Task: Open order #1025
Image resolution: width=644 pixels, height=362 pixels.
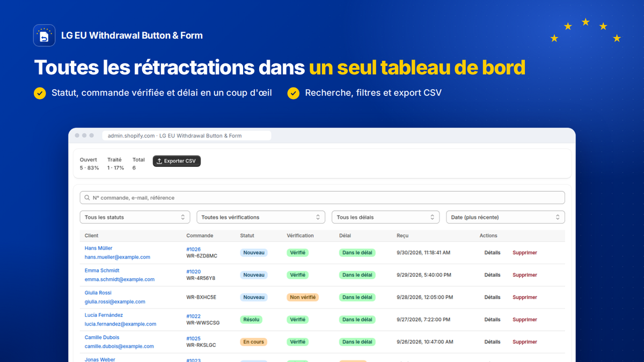Action: 193,339
